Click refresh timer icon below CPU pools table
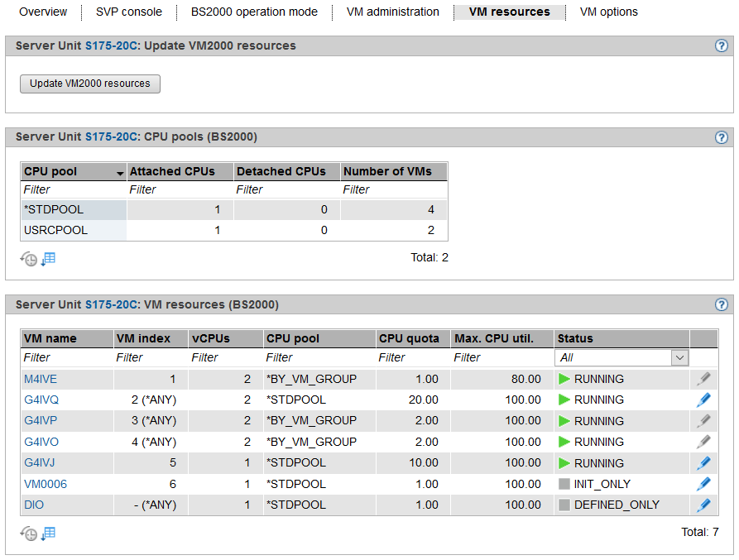739x560 pixels. click(29, 259)
